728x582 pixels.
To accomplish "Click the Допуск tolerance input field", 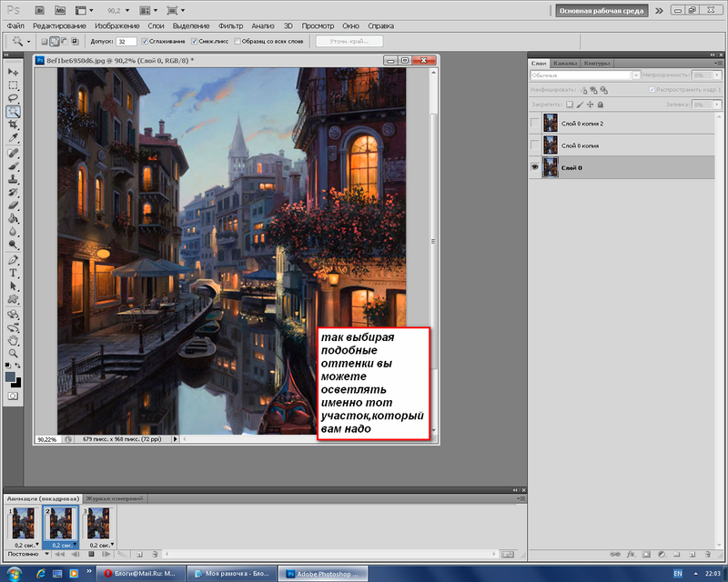I will [x=126, y=41].
